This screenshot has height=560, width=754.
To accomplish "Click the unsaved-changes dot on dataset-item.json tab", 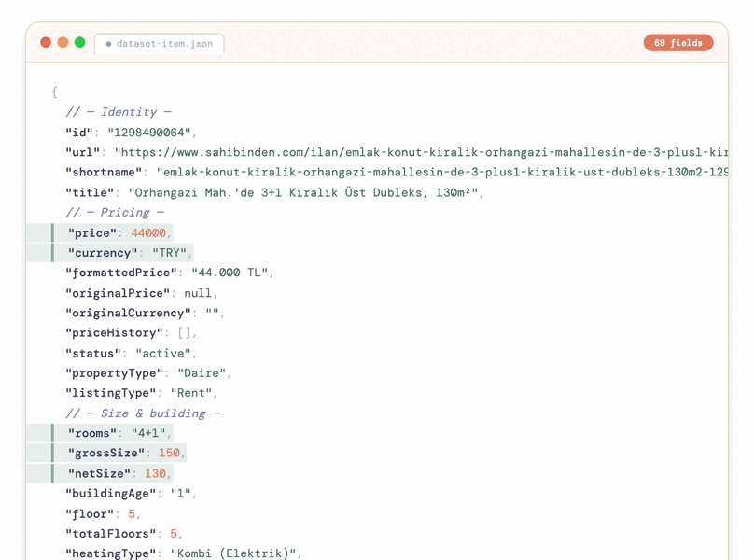I will (109, 43).
